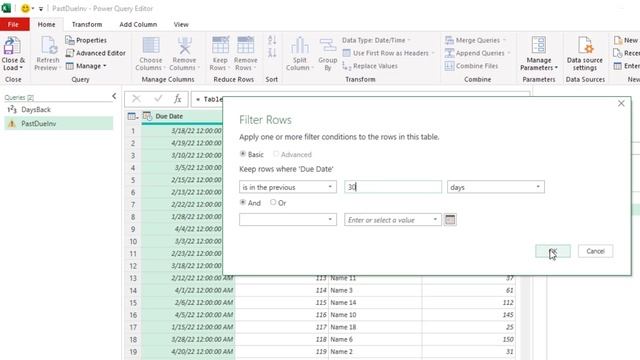
Task: Click the Merge Queries command
Action: (x=475, y=40)
